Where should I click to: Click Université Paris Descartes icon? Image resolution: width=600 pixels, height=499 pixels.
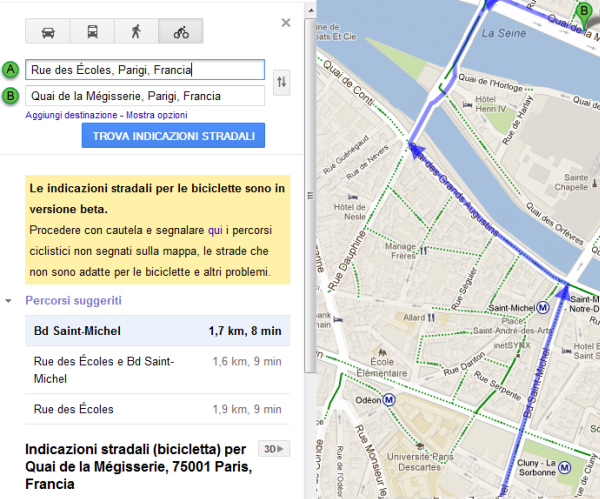419,446
